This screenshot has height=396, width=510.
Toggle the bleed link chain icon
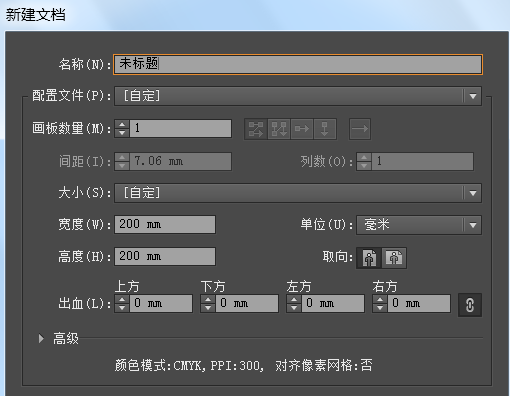470,305
